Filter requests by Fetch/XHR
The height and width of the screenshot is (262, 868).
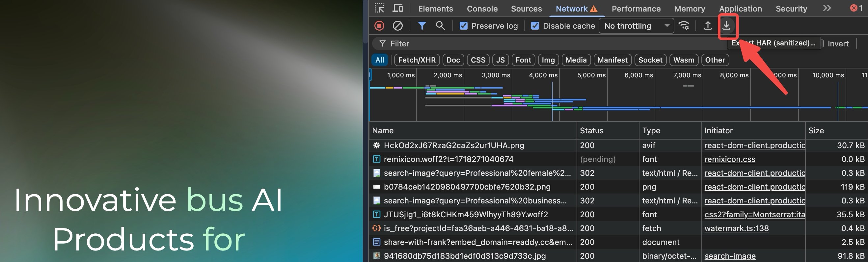click(417, 60)
